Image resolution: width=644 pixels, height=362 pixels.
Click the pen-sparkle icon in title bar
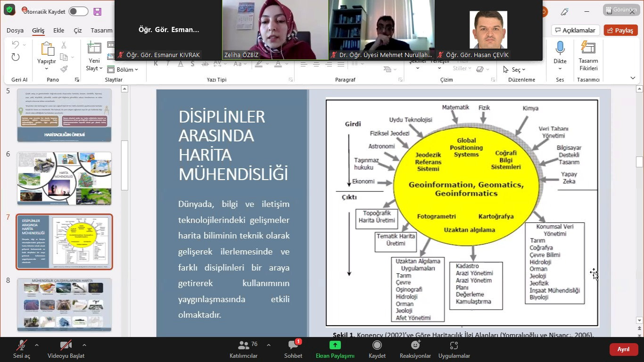565,11
